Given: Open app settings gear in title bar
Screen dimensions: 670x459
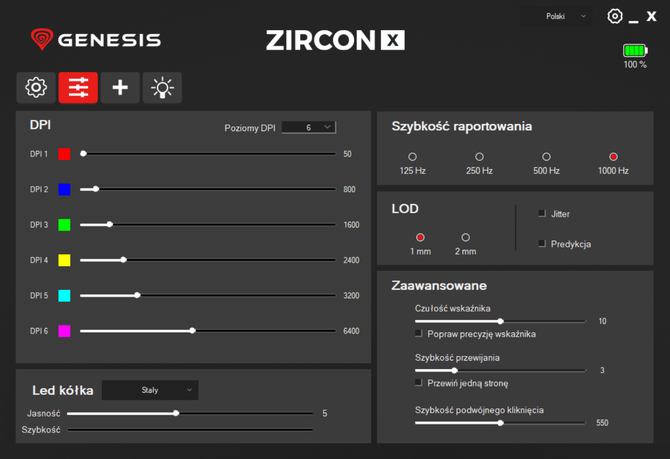Looking at the screenshot, I should pos(615,16).
